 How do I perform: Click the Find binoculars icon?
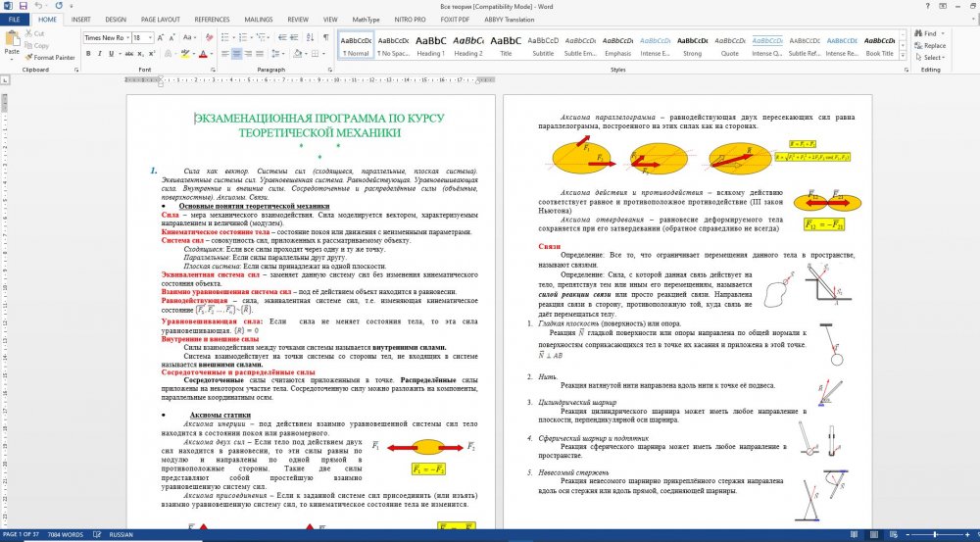(917, 33)
